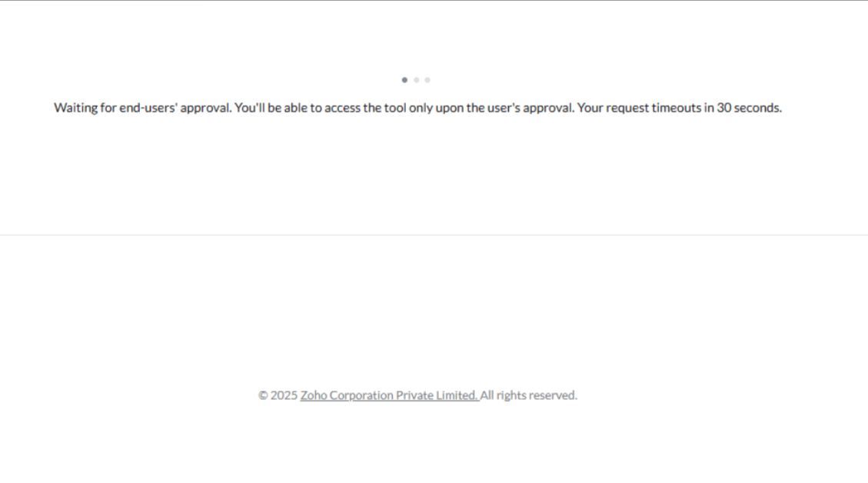Click the '2025' year in footer
The height and width of the screenshot is (483, 868).
tap(284, 395)
